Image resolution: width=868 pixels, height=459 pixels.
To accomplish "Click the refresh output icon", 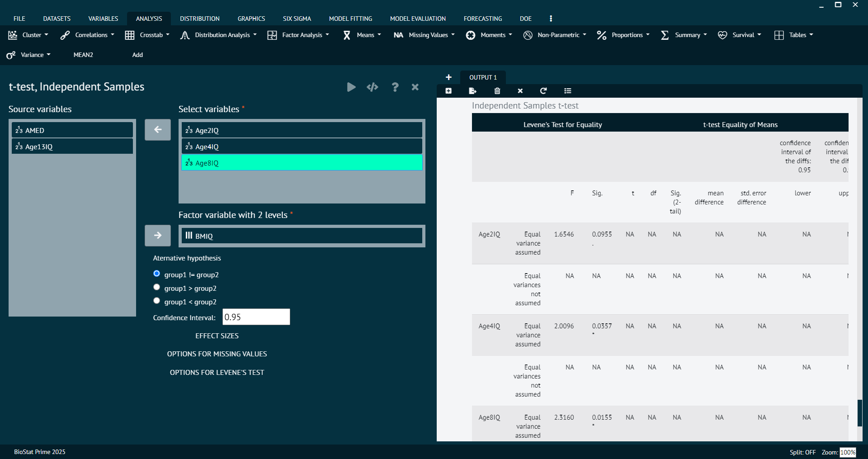I will (x=543, y=91).
